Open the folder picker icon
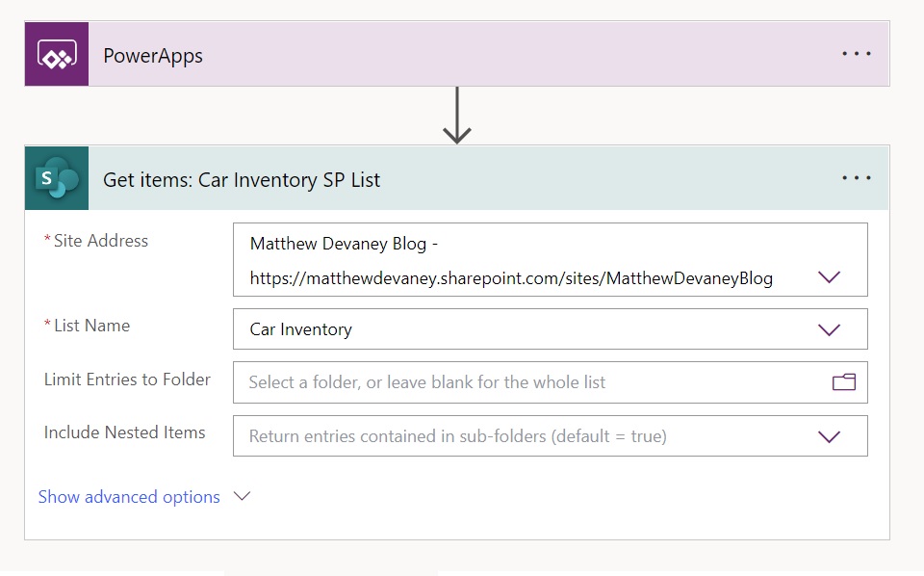Viewport: 924px width, 576px height. coord(844,382)
